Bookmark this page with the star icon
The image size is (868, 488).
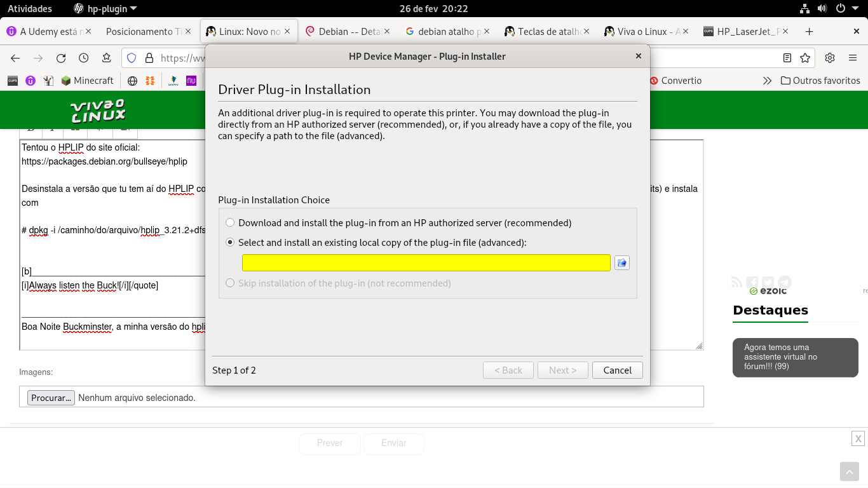pyautogui.click(x=805, y=58)
